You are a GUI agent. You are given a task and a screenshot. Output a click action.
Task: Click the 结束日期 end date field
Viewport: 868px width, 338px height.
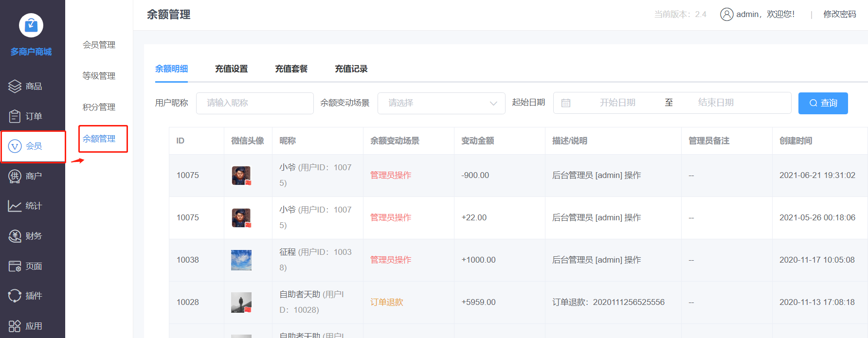pos(716,103)
